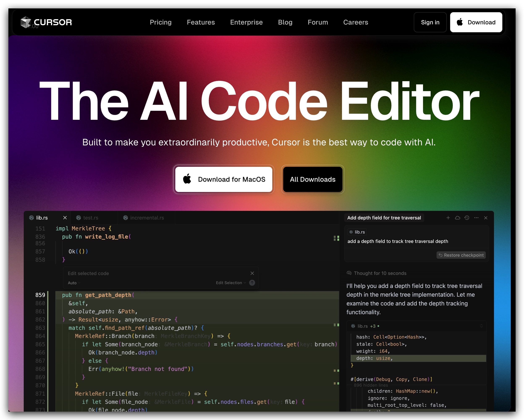Open the Pricing page
This screenshot has height=420, width=524.
tap(160, 22)
